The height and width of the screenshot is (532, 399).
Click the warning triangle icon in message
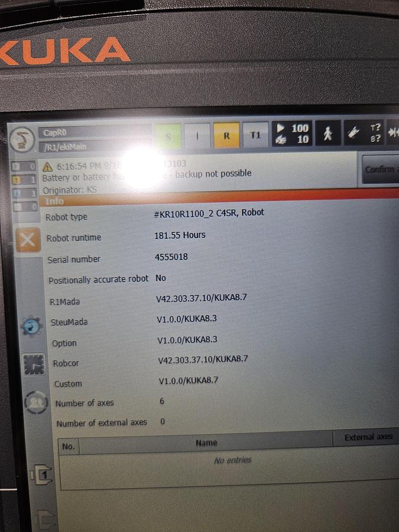tap(47, 167)
